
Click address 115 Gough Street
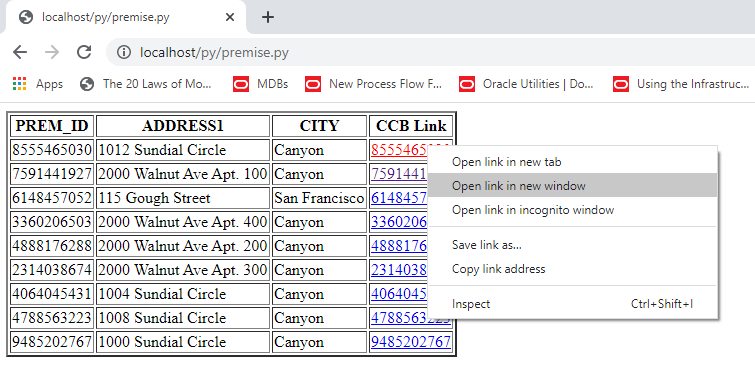pyautogui.click(x=183, y=198)
